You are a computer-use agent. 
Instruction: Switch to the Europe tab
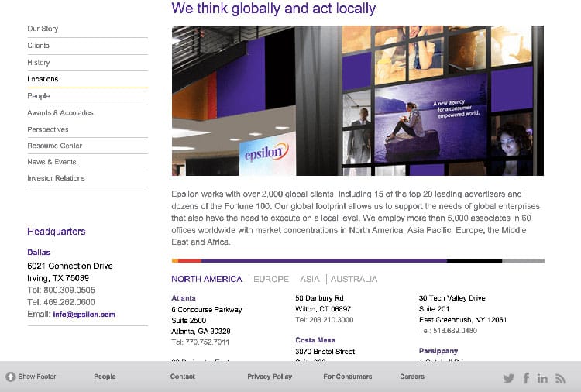point(271,279)
